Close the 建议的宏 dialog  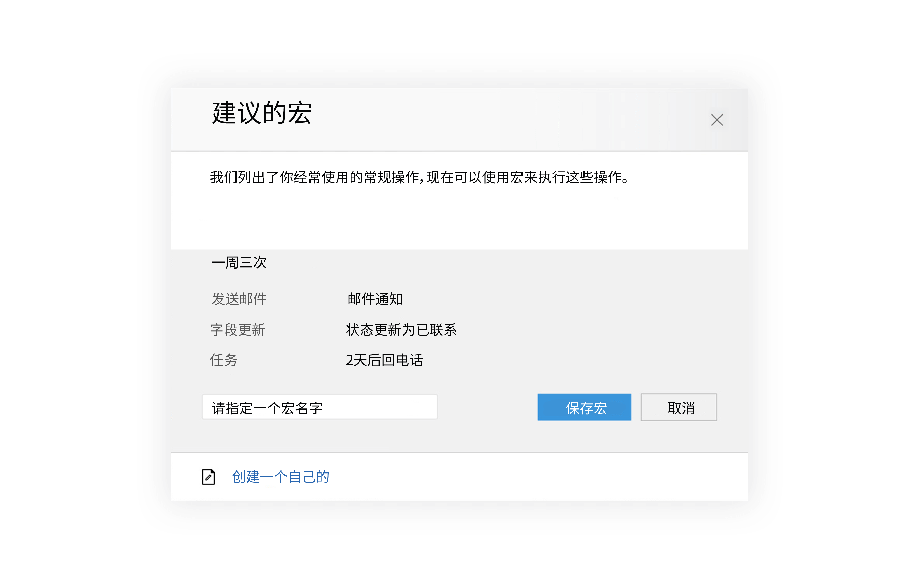point(717,120)
